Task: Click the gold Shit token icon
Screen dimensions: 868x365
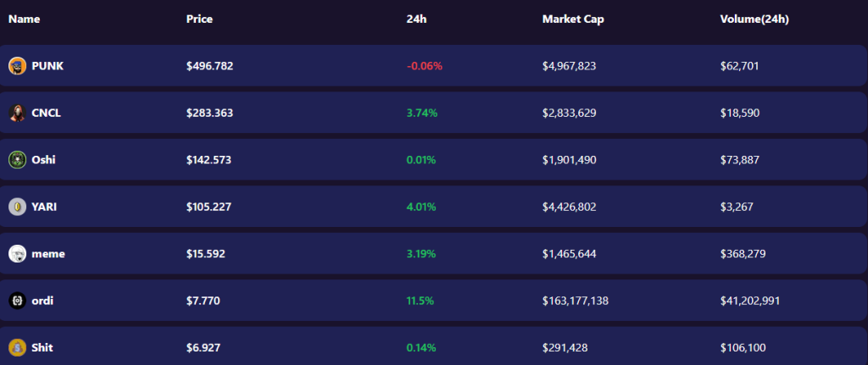Action: (17, 348)
